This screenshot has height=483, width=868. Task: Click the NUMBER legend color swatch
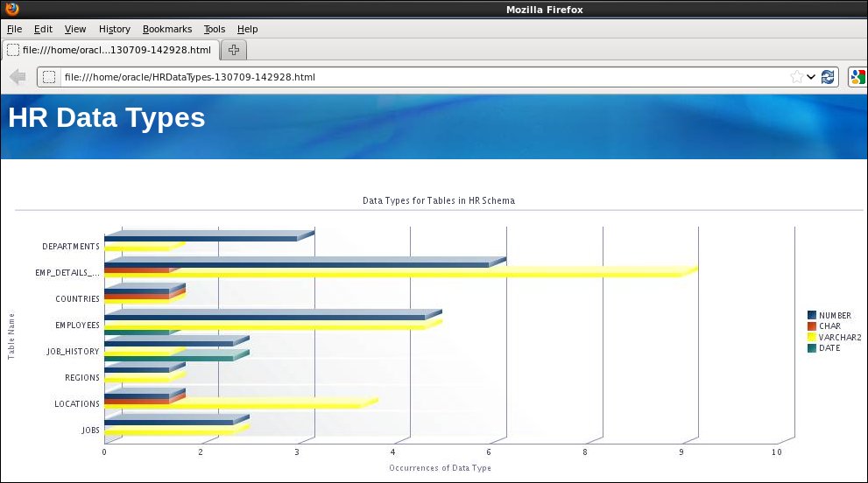pyautogui.click(x=812, y=315)
